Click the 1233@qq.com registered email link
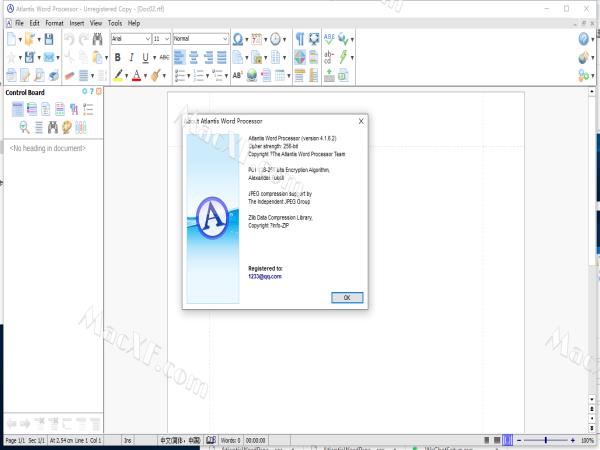The image size is (600, 450). [265, 276]
